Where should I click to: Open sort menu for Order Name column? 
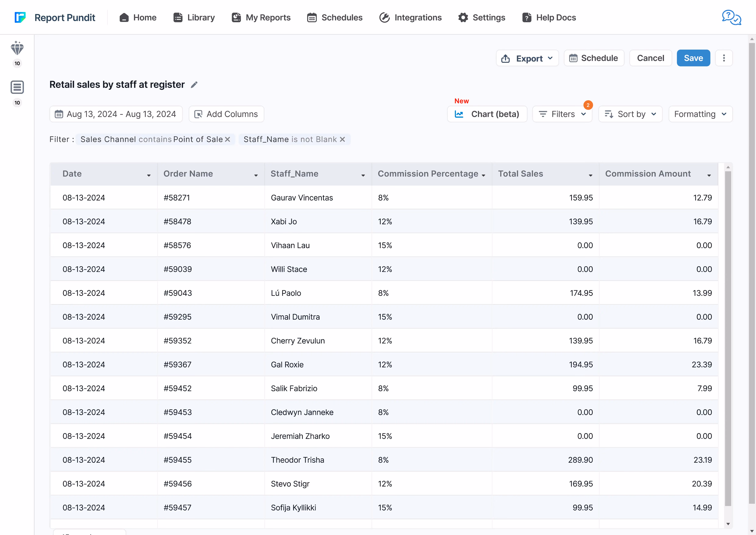click(256, 175)
